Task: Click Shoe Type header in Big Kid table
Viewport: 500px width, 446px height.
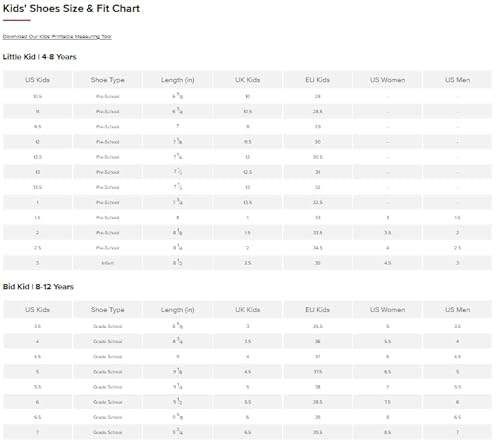Action: point(107,310)
